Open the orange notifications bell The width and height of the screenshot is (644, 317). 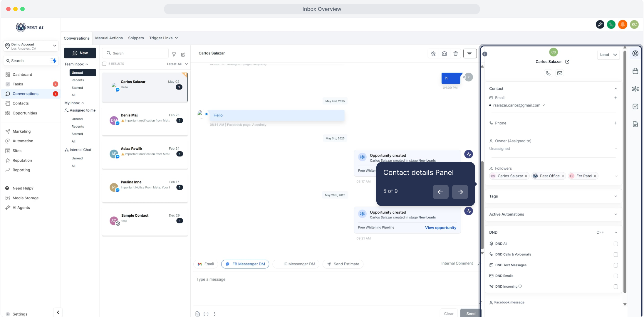click(622, 24)
